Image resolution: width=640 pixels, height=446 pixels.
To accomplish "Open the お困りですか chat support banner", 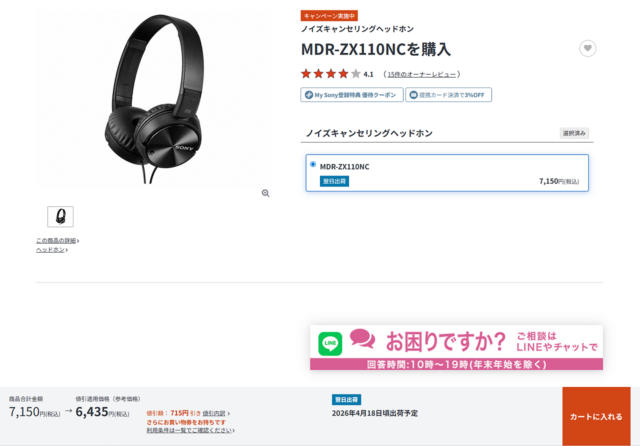I will [456, 347].
